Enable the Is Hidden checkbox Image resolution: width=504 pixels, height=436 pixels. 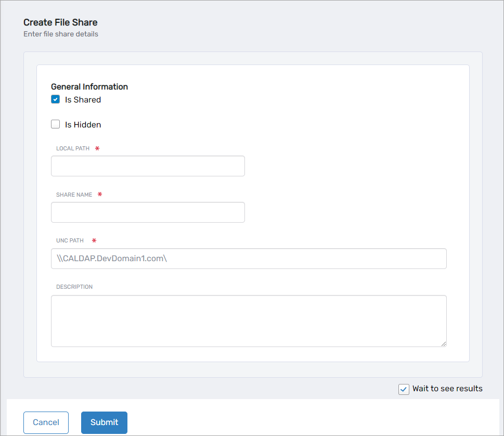[56, 124]
